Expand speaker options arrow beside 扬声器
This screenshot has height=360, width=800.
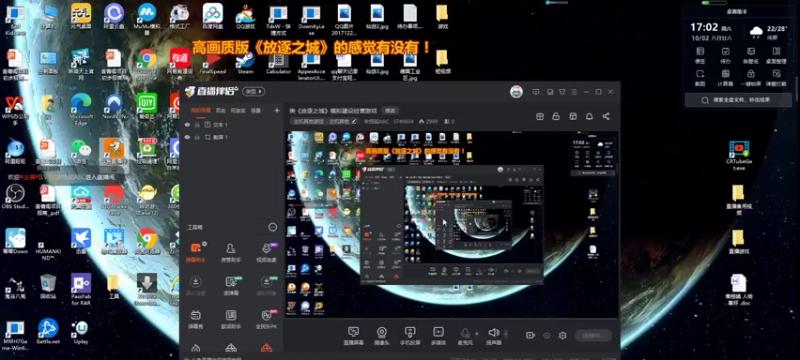click(x=505, y=333)
